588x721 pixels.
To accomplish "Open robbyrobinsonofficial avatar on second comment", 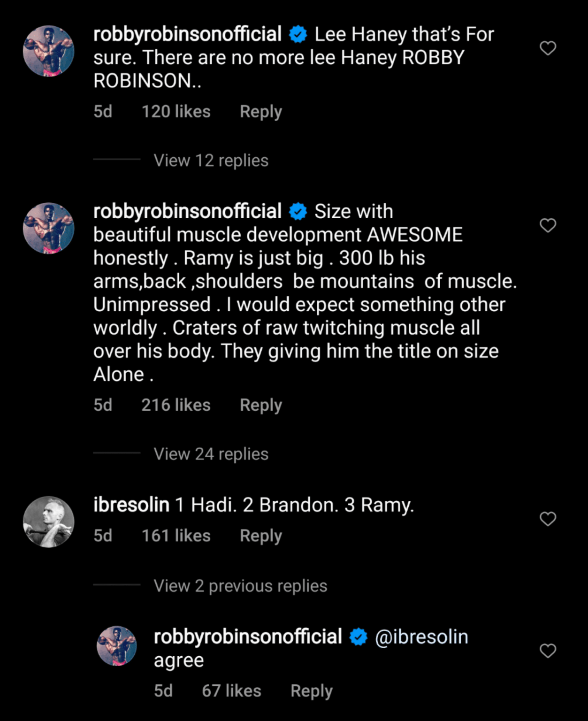I will pos(49,228).
